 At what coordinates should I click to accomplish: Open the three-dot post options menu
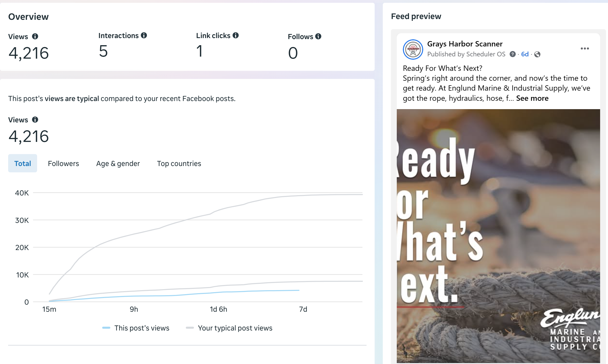click(585, 48)
